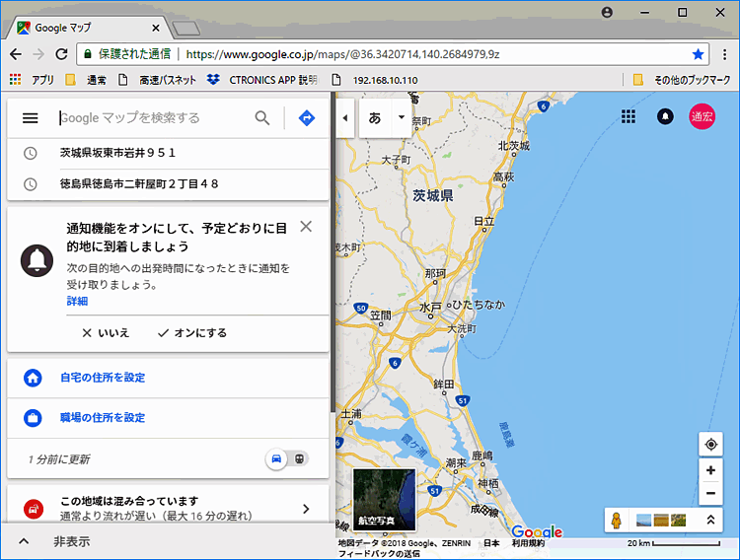Focus the Google マップを検索する field
Screen dimensions: 740x560
153,118
